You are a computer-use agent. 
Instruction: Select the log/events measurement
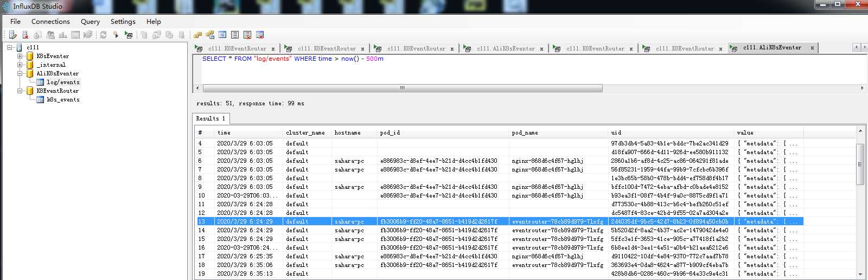[x=63, y=82]
